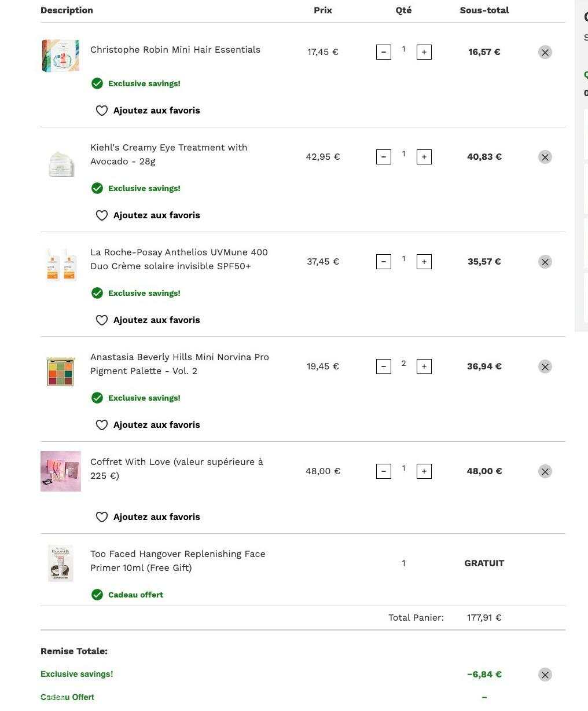Screen dimensions: 588x711
Task: Decrease Anastasia Norvina palette quantity
Action: [384, 367]
